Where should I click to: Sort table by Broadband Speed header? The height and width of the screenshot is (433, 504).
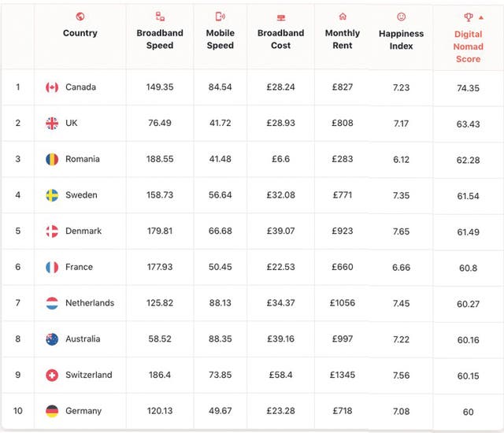pos(160,39)
